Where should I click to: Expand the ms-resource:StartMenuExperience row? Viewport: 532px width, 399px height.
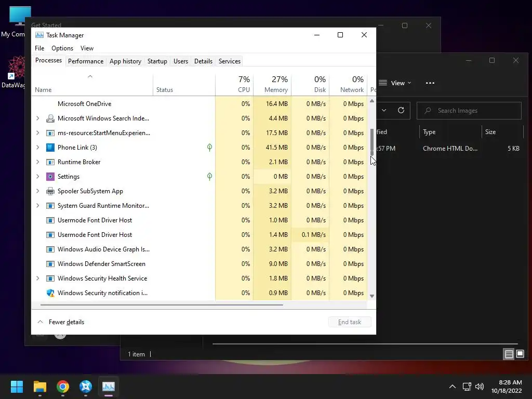[x=37, y=133]
